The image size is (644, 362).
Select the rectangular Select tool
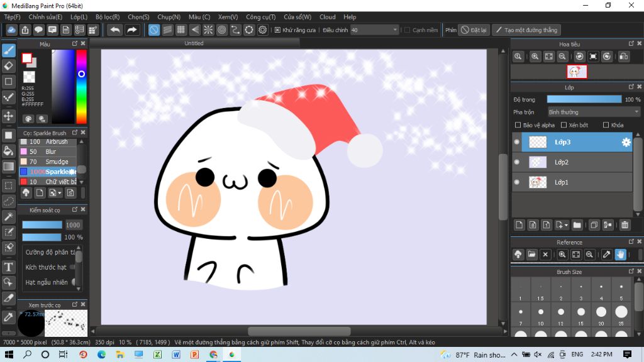click(x=9, y=185)
